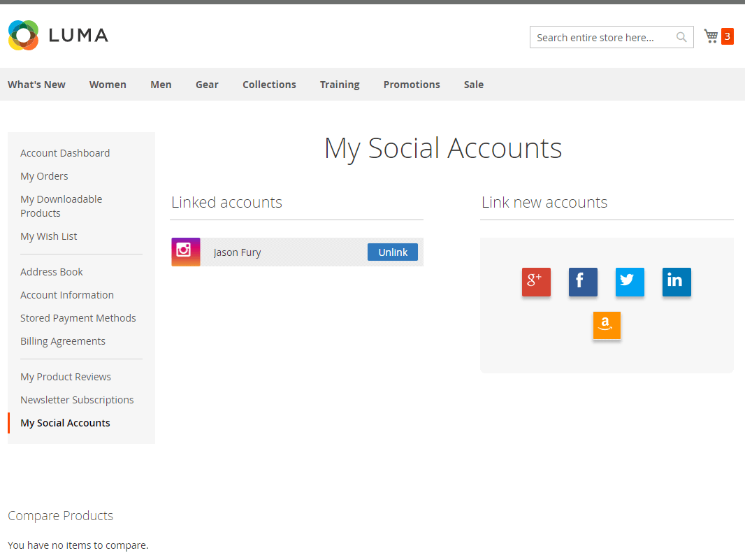Viewport: 745px width, 560px height.
Task: Link an Amazon account
Action: (x=607, y=325)
